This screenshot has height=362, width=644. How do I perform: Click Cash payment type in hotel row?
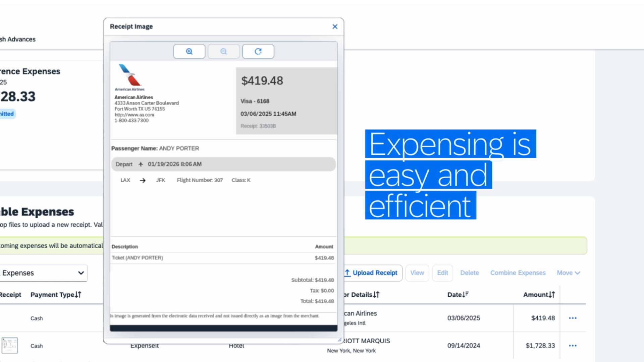(37, 346)
